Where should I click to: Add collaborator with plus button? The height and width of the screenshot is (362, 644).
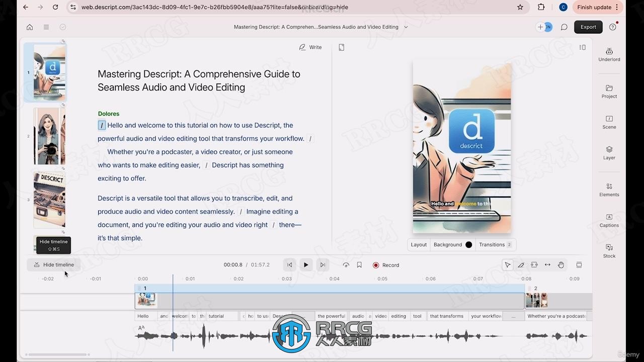tap(540, 27)
